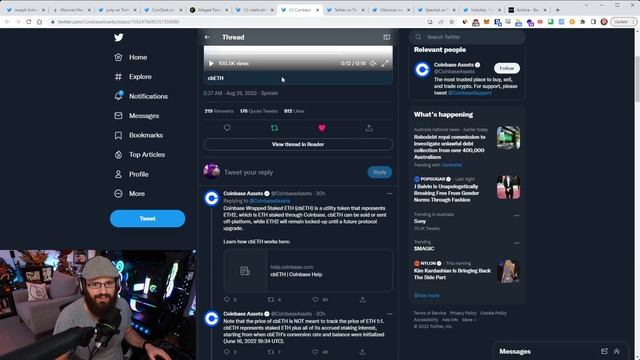Viewport: 640px width, 360px height.
Task: Retweet the first Coinbase Assets reply
Action: 271,300
